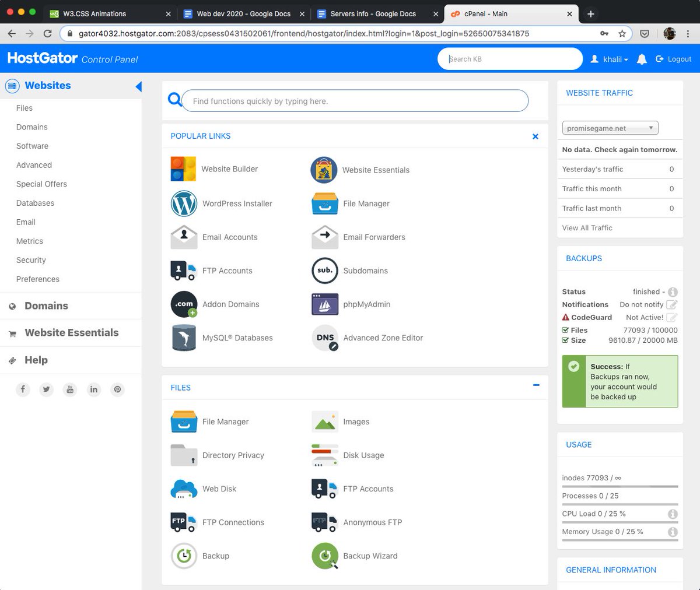Open HostGator Facebook social icon
Viewport: 700px width, 590px height.
click(23, 389)
